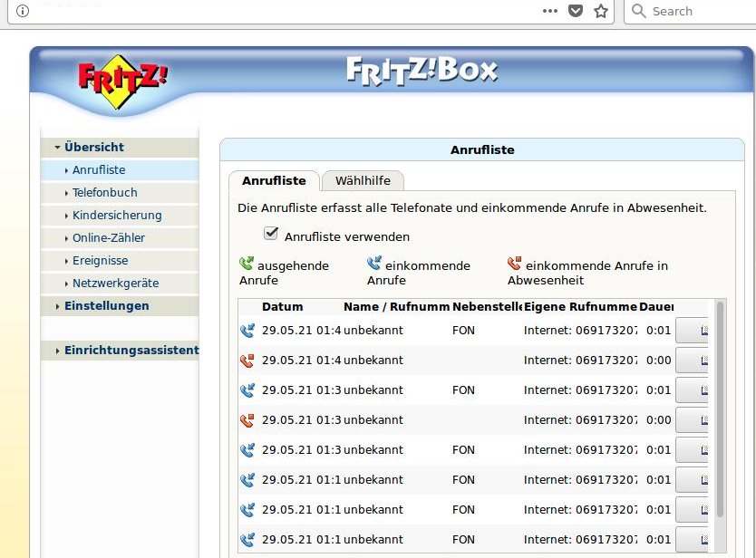756x558 pixels.
Task: Expand the Einrichtungsassistent section
Action: 120,351
